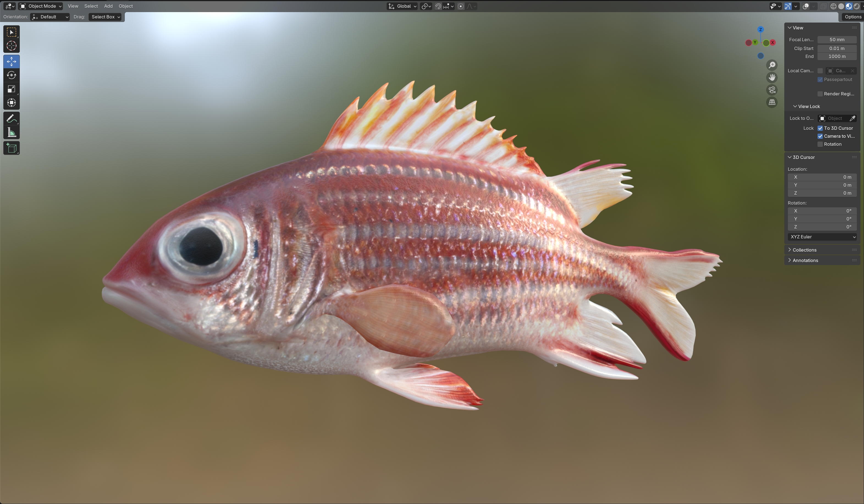The height and width of the screenshot is (504, 864).
Task: Enable the view Rotation lock checkbox
Action: [x=820, y=144]
